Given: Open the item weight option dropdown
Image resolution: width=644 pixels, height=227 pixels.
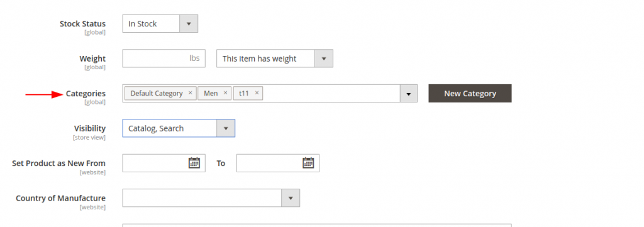Looking at the screenshot, I should [324, 58].
